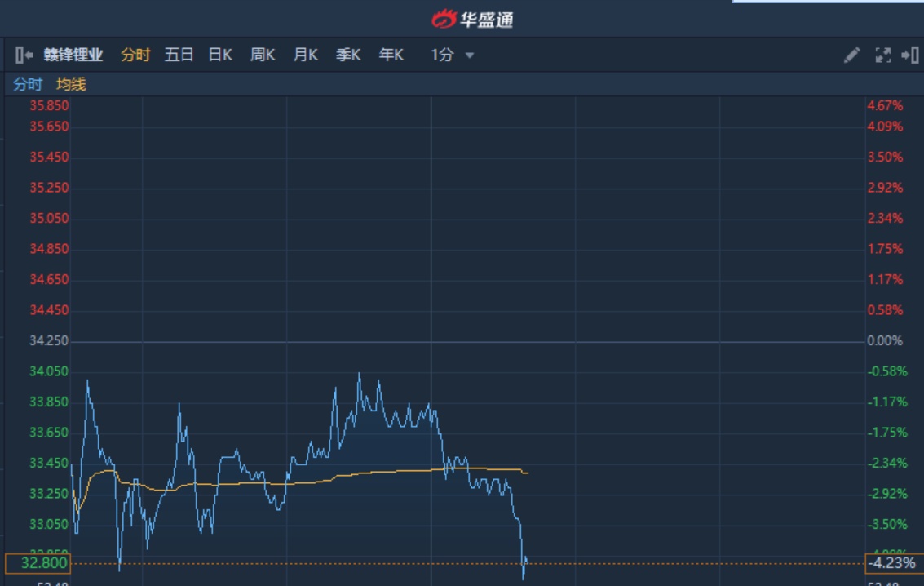Select the 分时 chart tab
The width and height of the screenshot is (924, 586).
pos(135,55)
